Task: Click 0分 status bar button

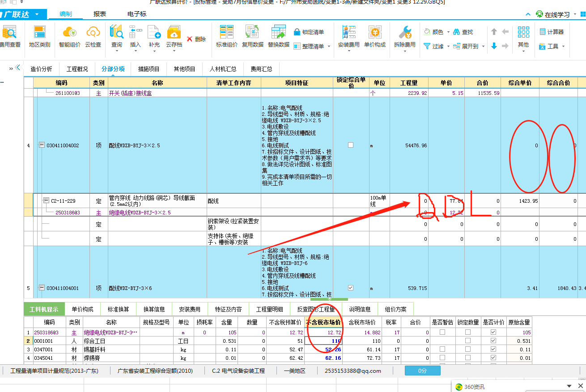Action: click(422, 371)
